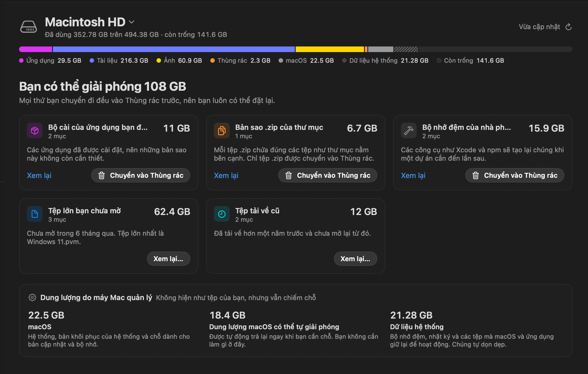Image resolution: width=588 pixels, height=374 pixels.
Task: Click the gray macOS segment of storage bar
Action: click(x=381, y=49)
